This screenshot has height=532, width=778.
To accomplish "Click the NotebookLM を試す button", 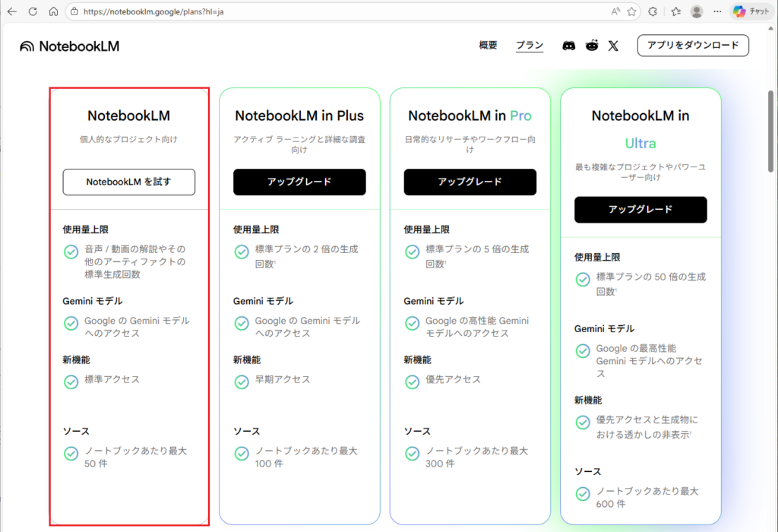I will (128, 182).
